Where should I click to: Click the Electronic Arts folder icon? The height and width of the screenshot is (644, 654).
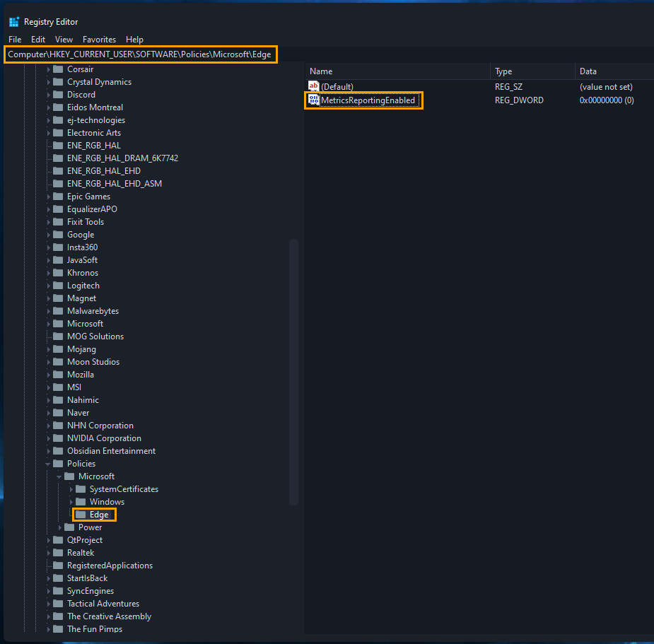pos(58,133)
